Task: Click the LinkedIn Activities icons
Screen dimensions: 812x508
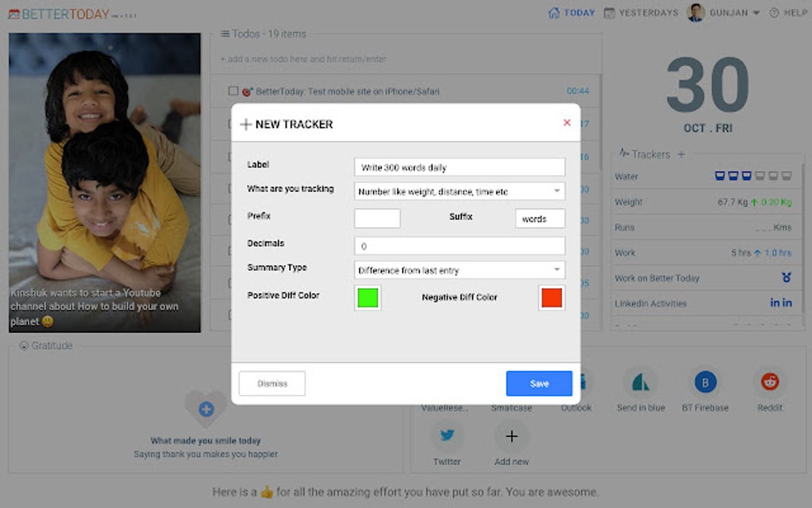Action: click(x=780, y=303)
